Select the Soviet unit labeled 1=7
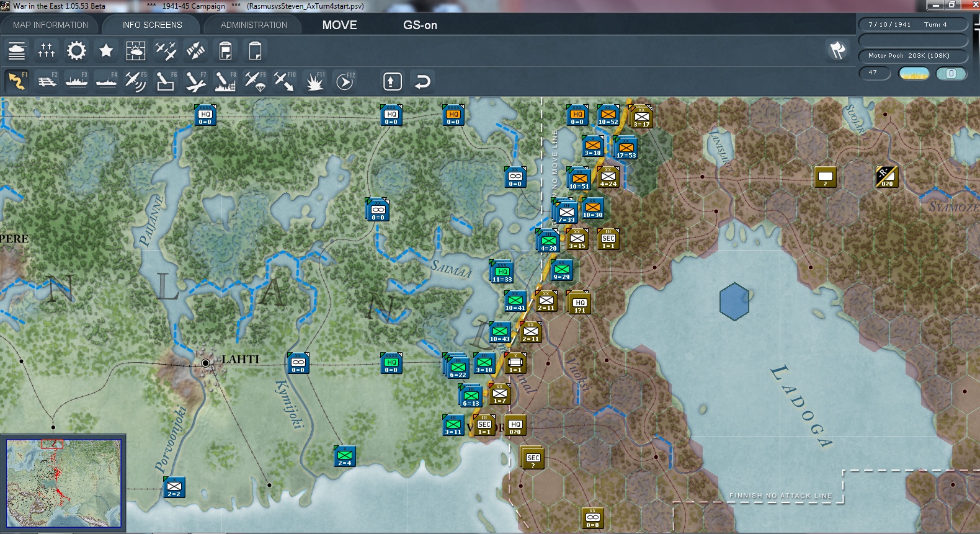980x534 pixels. 499,394
